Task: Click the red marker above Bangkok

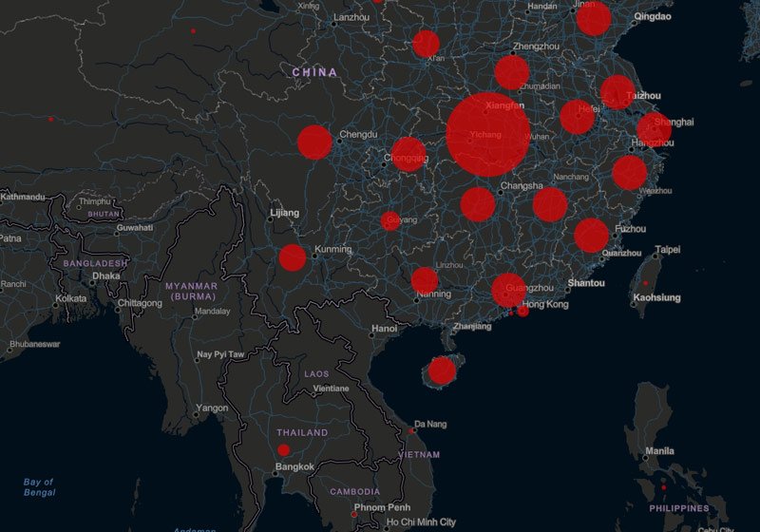Action: (283, 450)
